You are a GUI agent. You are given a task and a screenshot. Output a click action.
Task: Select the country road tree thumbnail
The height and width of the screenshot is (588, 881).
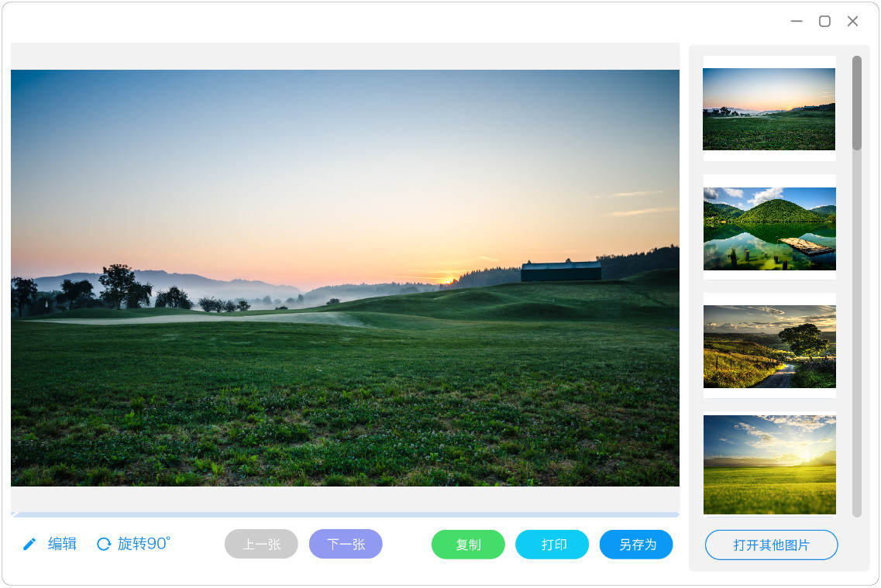point(769,346)
